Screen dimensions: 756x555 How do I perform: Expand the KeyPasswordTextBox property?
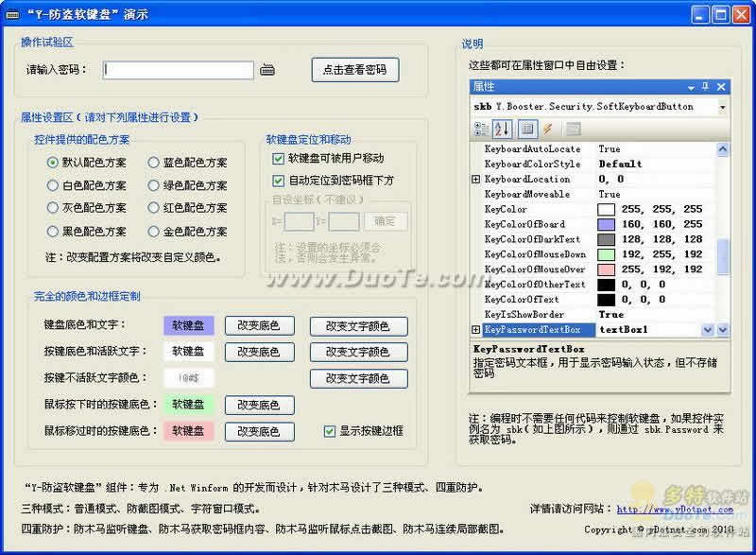pyautogui.click(x=476, y=329)
